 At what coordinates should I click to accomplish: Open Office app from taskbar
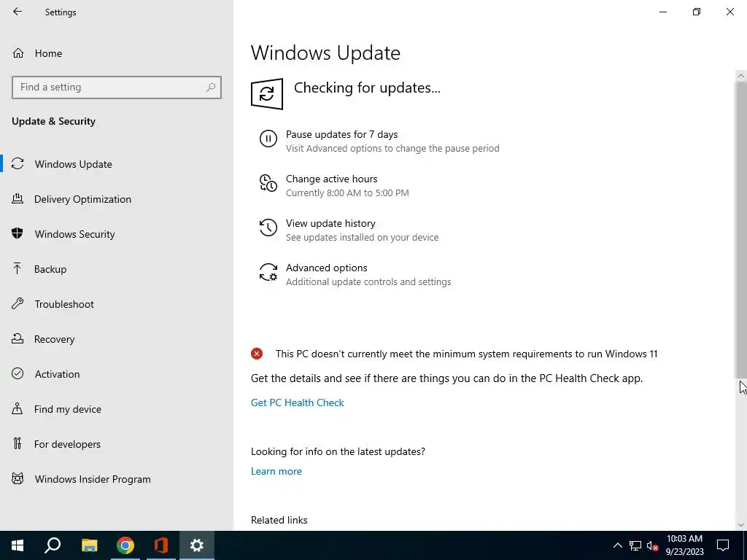pos(161,545)
